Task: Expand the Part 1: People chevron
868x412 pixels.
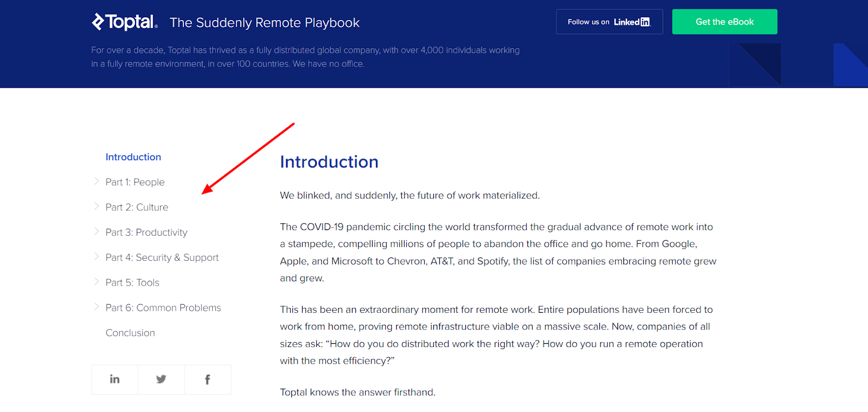Action: pos(96,182)
